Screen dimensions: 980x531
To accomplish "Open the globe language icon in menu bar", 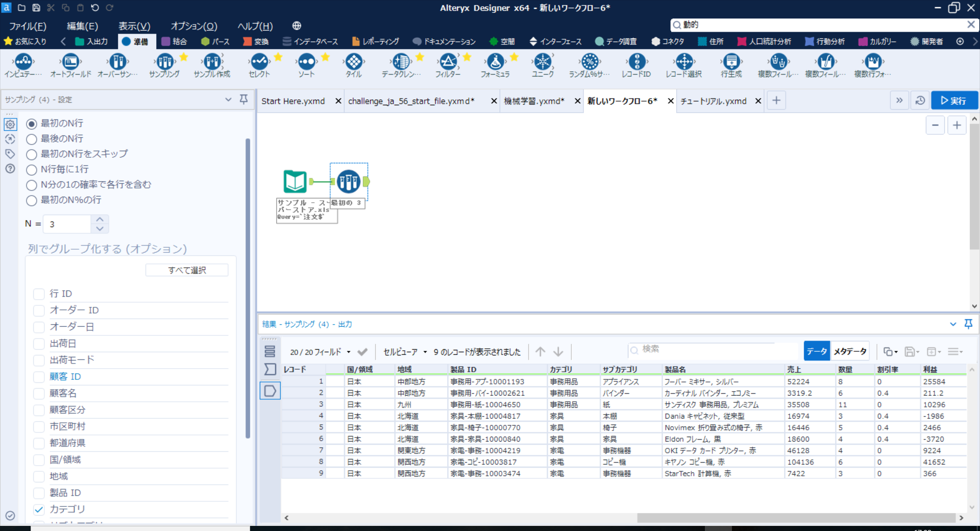I will tap(297, 26).
